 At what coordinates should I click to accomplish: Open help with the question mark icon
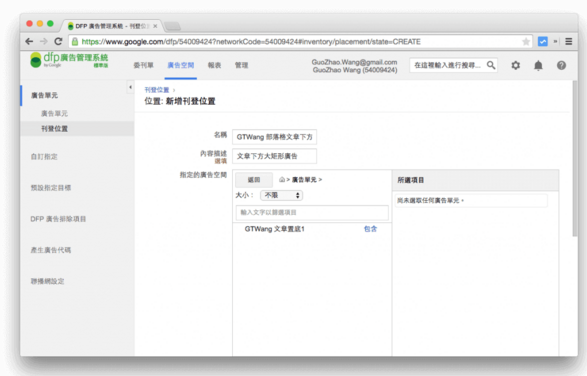pyautogui.click(x=561, y=65)
